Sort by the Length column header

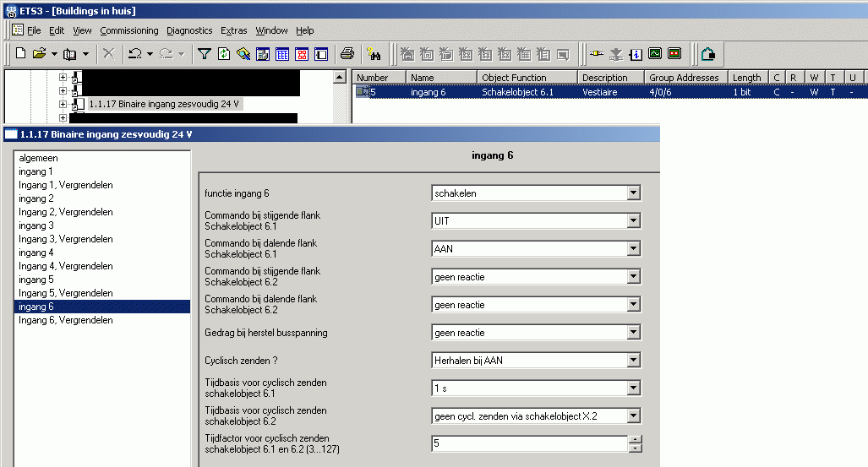coord(747,78)
